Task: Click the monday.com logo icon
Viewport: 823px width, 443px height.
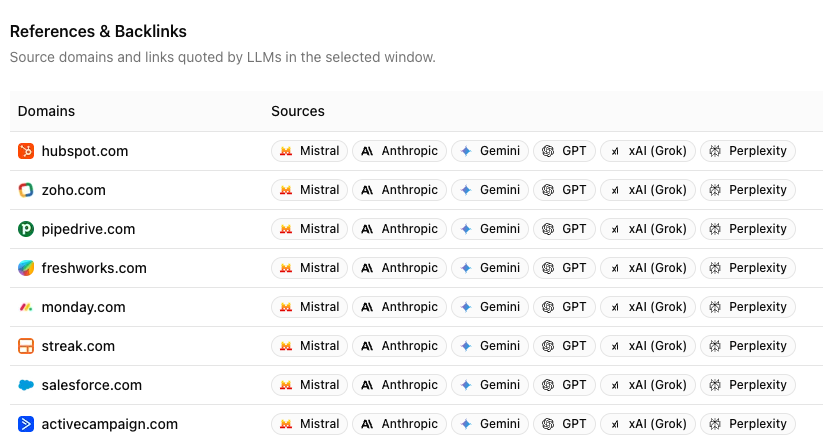Action: 26,307
